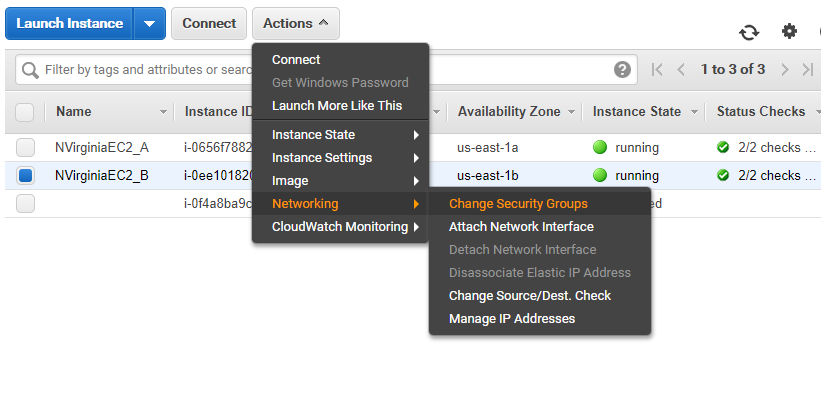Image resolution: width=821 pixels, height=402 pixels.
Task: Check the box for NVirginiaEC2_A
Action: (25, 148)
